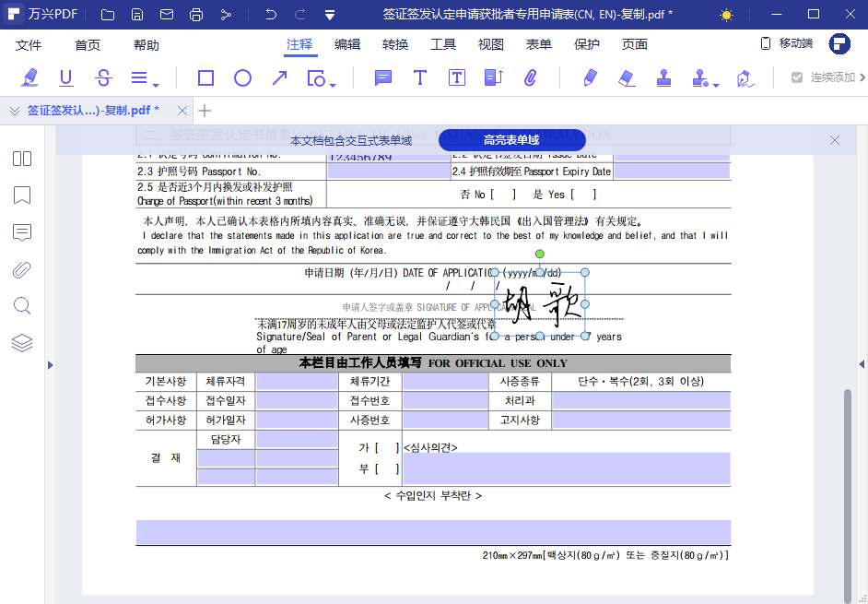
Task: Redo the undone action
Action: pyautogui.click(x=300, y=15)
